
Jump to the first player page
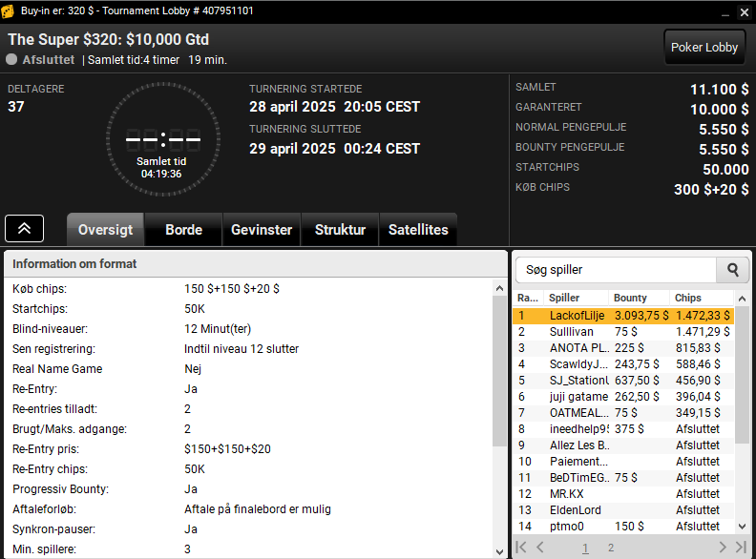[x=521, y=547]
